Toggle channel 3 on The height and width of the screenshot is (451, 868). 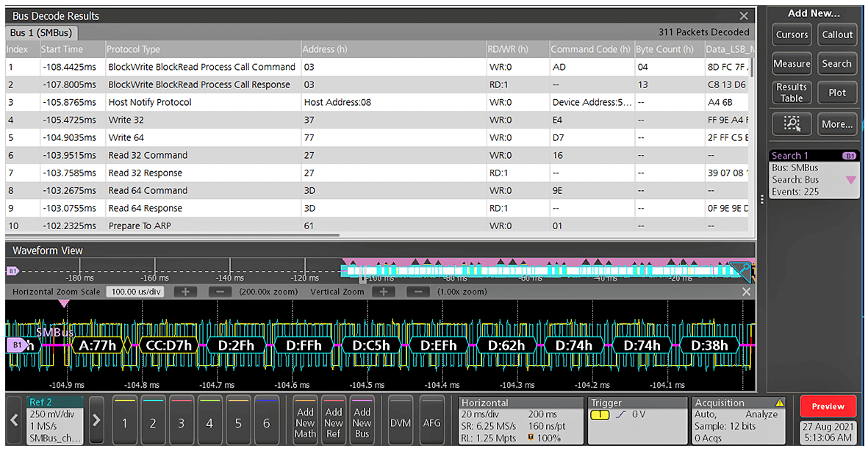tap(181, 420)
